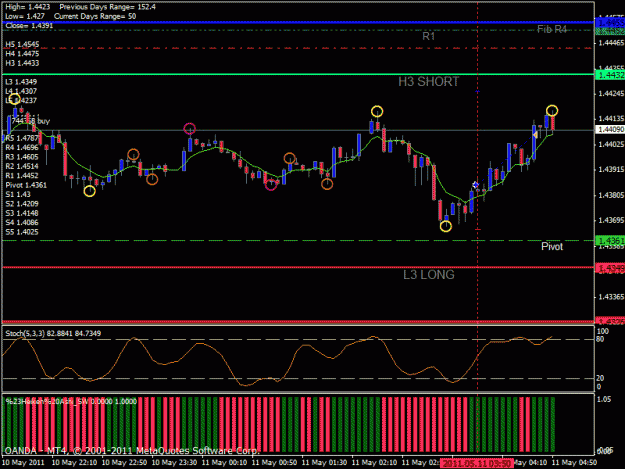Screen dimensions: 625x469
Task: Click the buy order label on chart
Action: coord(31,121)
